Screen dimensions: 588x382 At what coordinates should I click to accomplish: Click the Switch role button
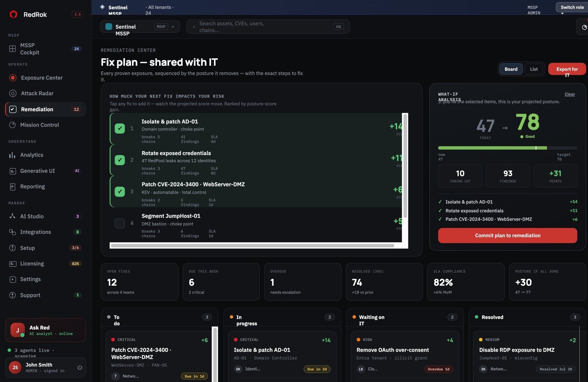572,7
